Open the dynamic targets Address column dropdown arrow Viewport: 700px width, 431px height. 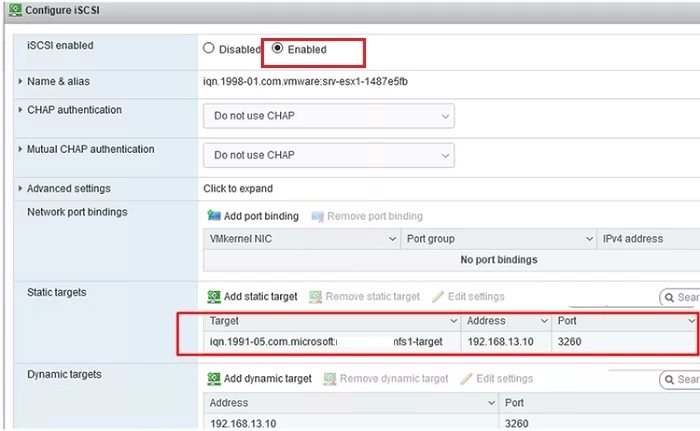click(x=492, y=403)
